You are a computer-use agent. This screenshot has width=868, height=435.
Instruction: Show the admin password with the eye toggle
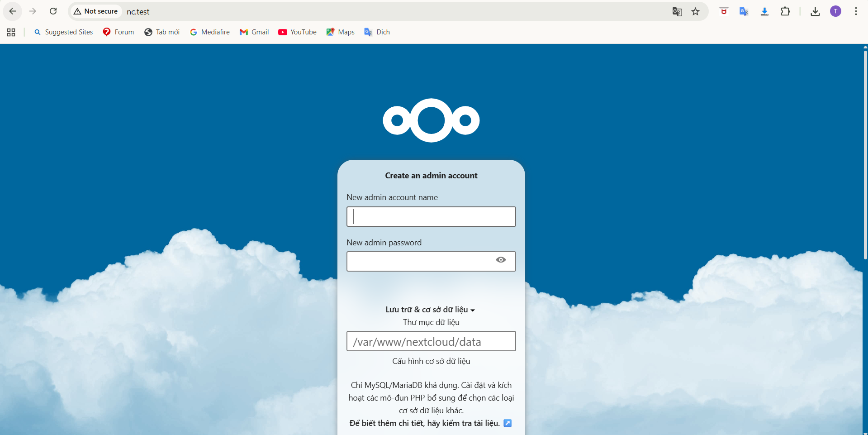(x=501, y=260)
